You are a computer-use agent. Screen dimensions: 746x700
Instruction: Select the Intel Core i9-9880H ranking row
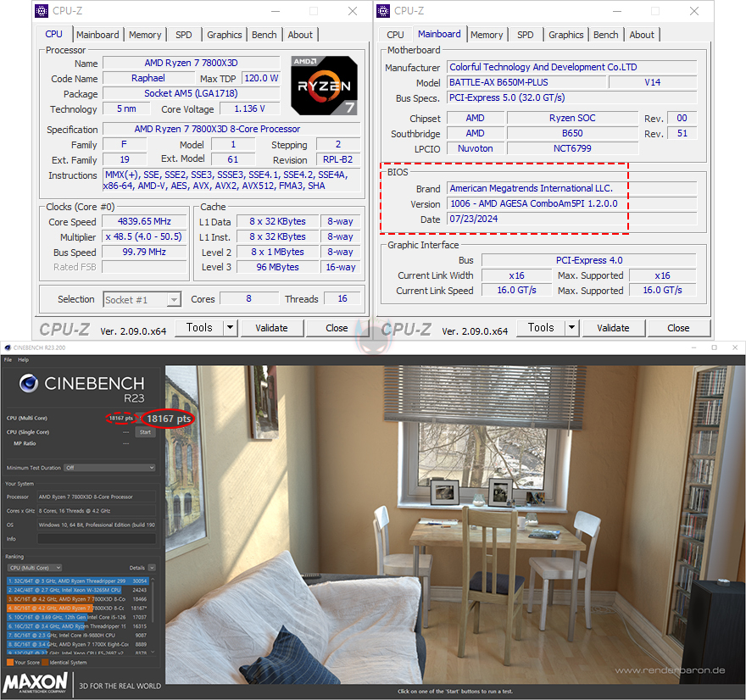click(x=77, y=636)
